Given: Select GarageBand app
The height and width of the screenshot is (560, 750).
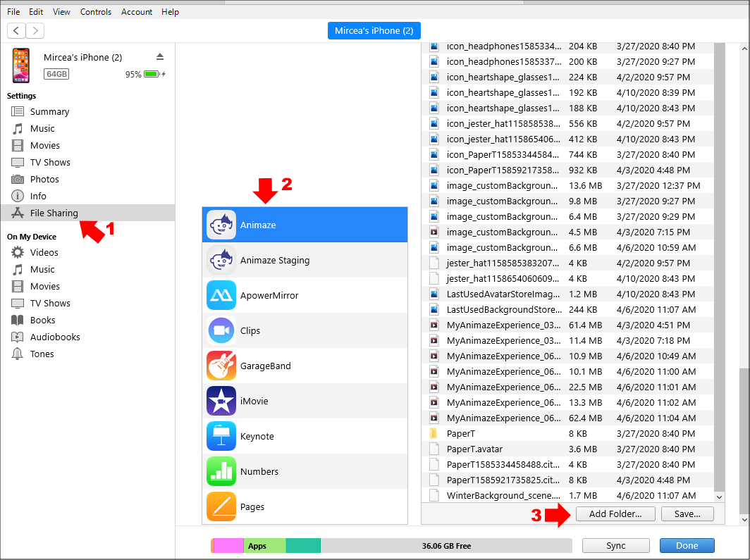Looking at the screenshot, I should (x=305, y=366).
